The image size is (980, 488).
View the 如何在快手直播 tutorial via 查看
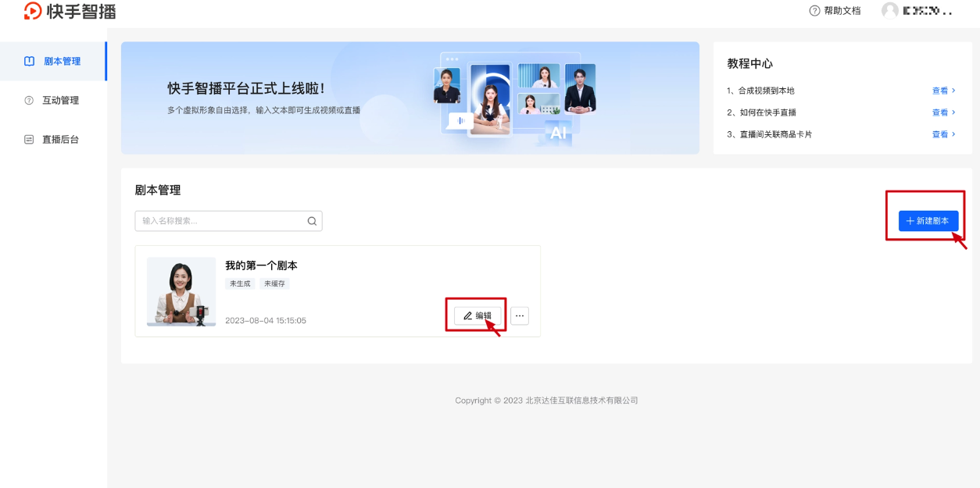943,112
